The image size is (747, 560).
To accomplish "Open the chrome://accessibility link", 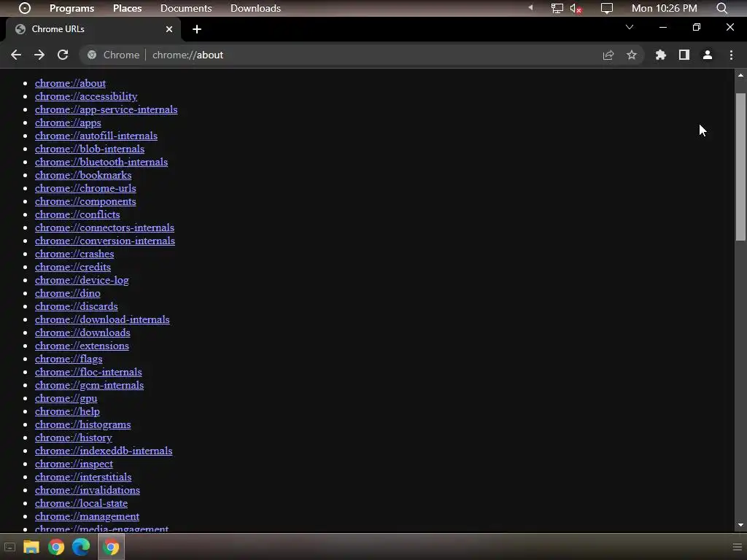I will 86,97.
